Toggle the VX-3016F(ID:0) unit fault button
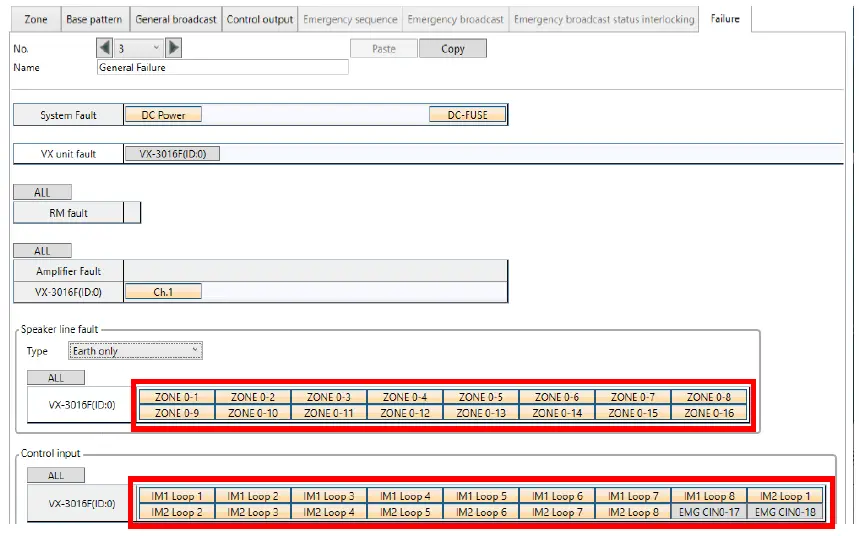 pyautogui.click(x=173, y=154)
